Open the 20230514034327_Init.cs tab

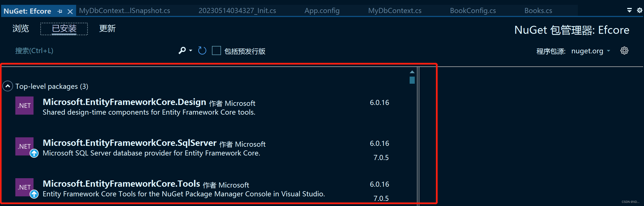[x=237, y=11]
